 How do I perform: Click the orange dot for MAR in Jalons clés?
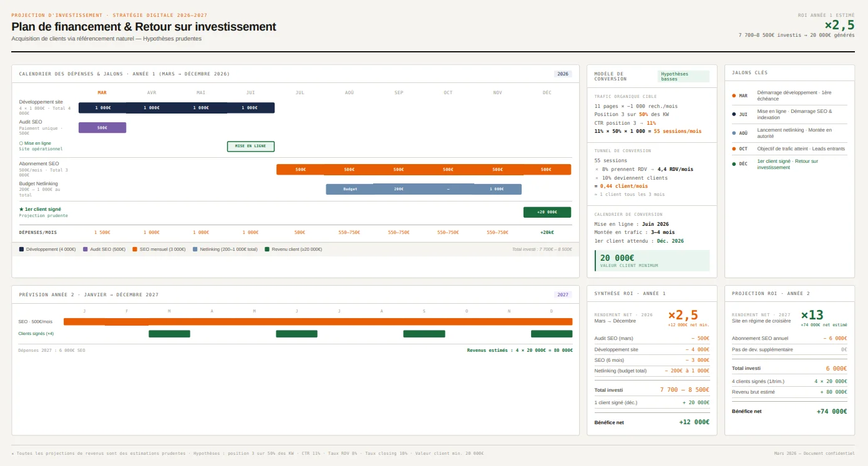coord(734,95)
